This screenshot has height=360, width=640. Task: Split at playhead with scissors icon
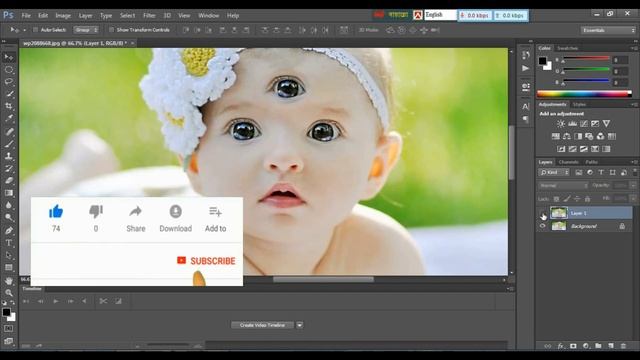pyautogui.click(x=103, y=301)
